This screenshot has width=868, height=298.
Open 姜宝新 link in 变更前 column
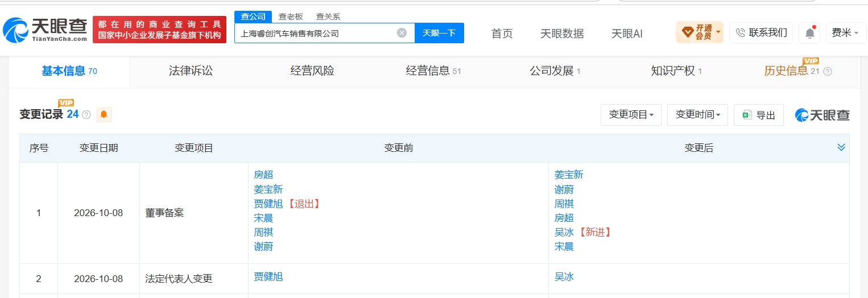268,189
